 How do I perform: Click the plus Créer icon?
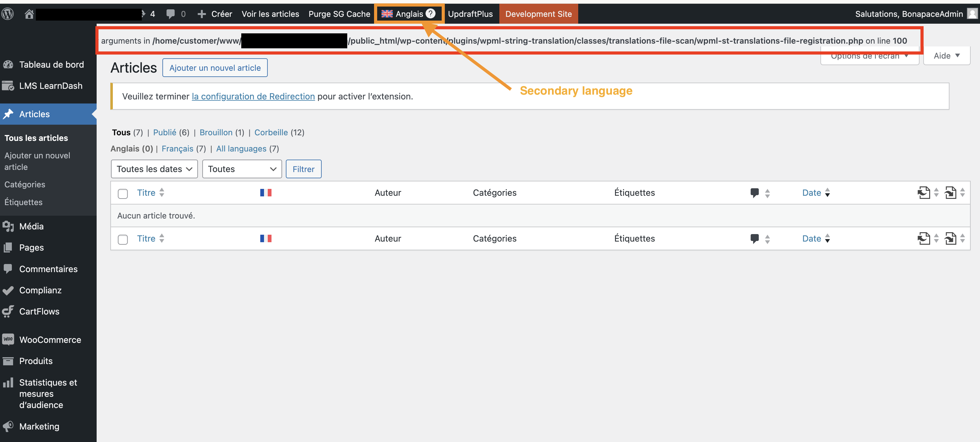(202, 14)
